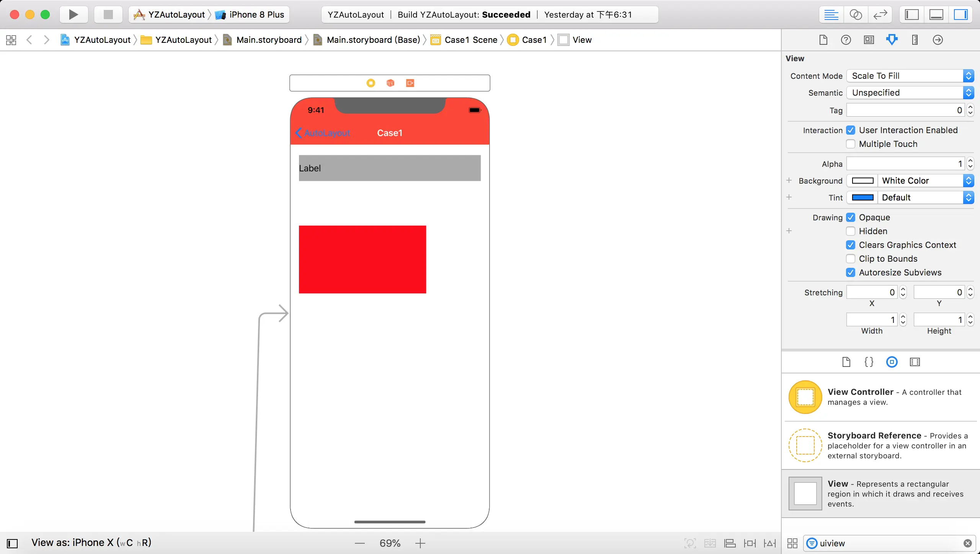Screen dimensions: 980x554
Task: Toggle the Hidden checkbox
Action: (851, 231)
